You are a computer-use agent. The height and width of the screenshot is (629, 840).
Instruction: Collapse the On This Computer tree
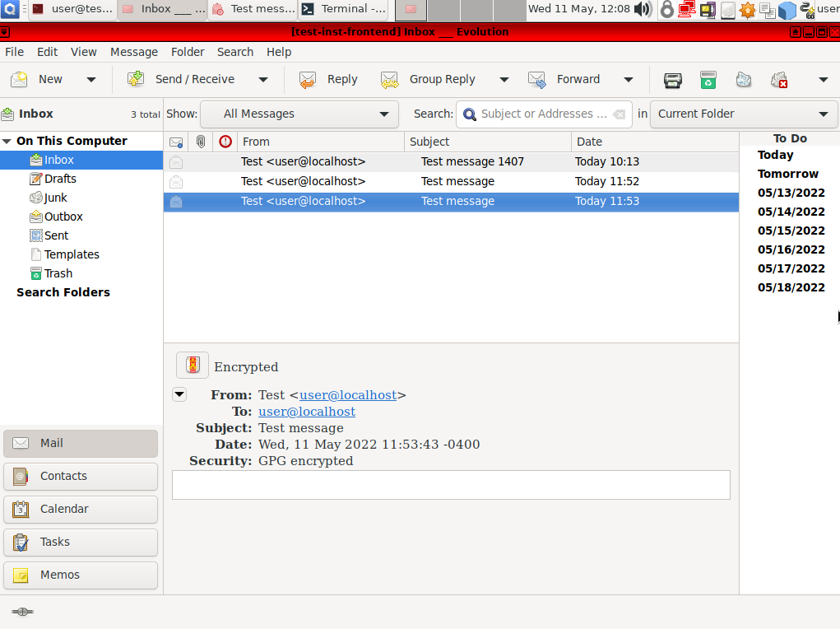point(7,142)
